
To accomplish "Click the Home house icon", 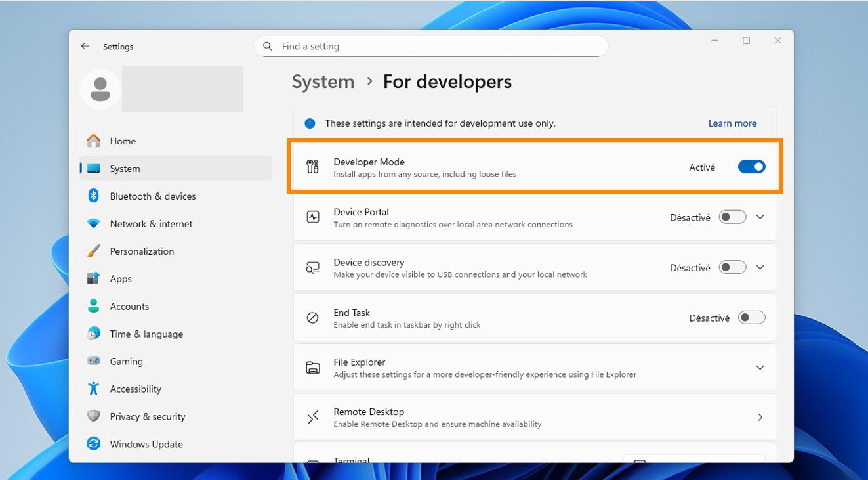I will 94,141.
